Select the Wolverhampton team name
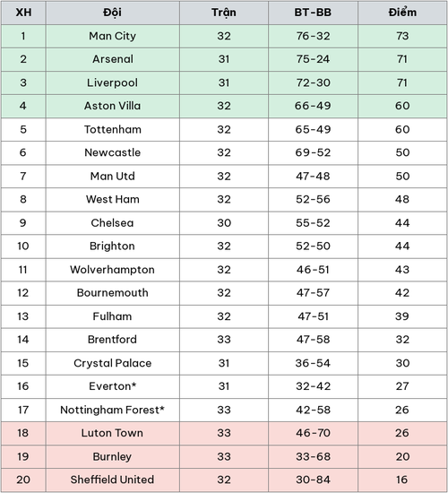448x493 pixels. [x=112, y=270]
